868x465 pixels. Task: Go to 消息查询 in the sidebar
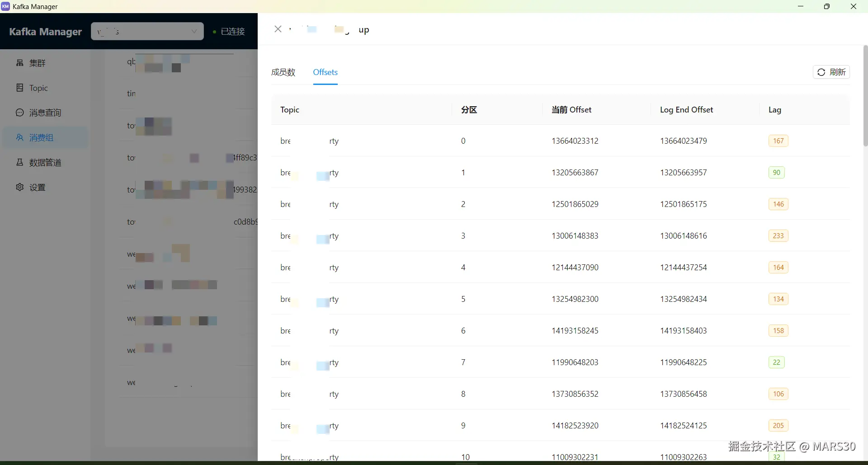(x=45, y=113)
